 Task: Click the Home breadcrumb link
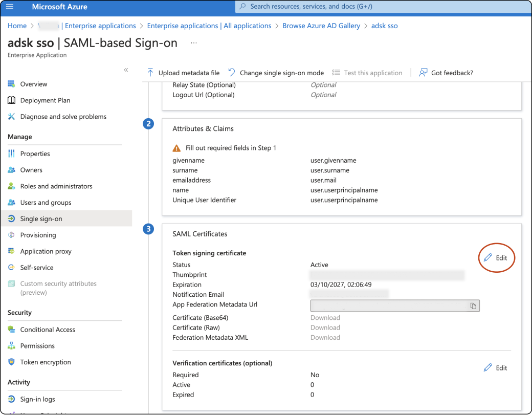[17, 26]
